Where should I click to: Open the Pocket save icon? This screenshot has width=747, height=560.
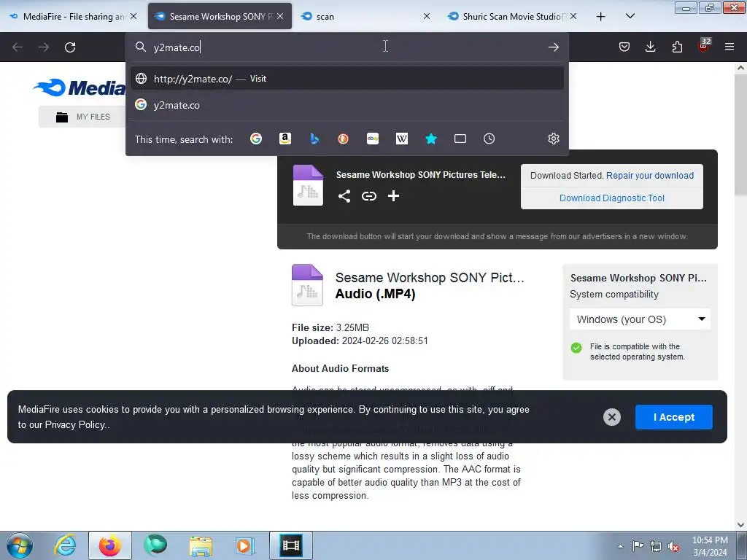624,47
